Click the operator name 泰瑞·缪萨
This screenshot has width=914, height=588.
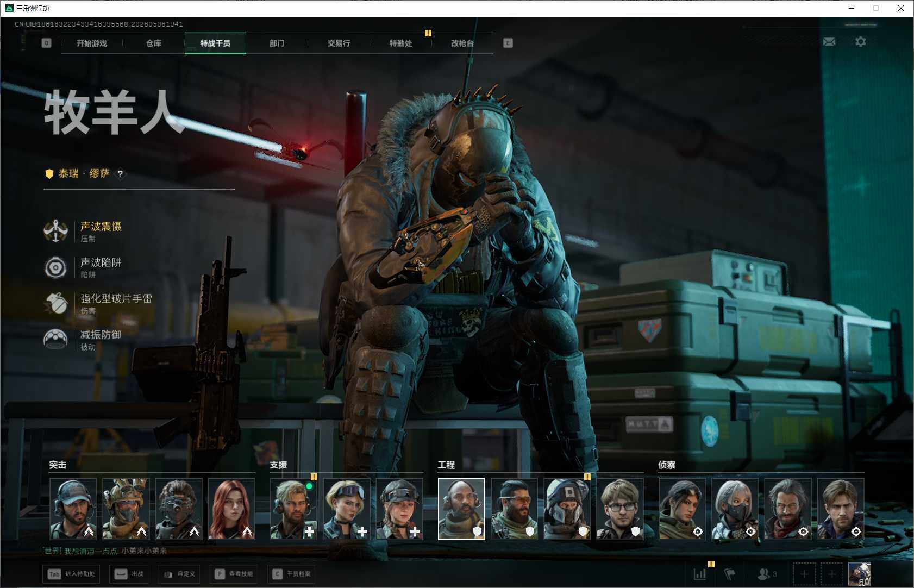(84, 174)
